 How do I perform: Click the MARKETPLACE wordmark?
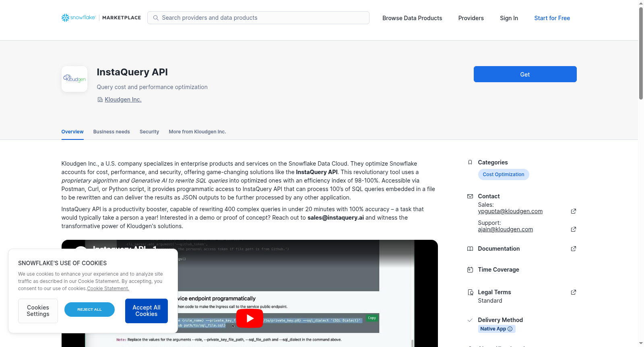click(122, 18)
